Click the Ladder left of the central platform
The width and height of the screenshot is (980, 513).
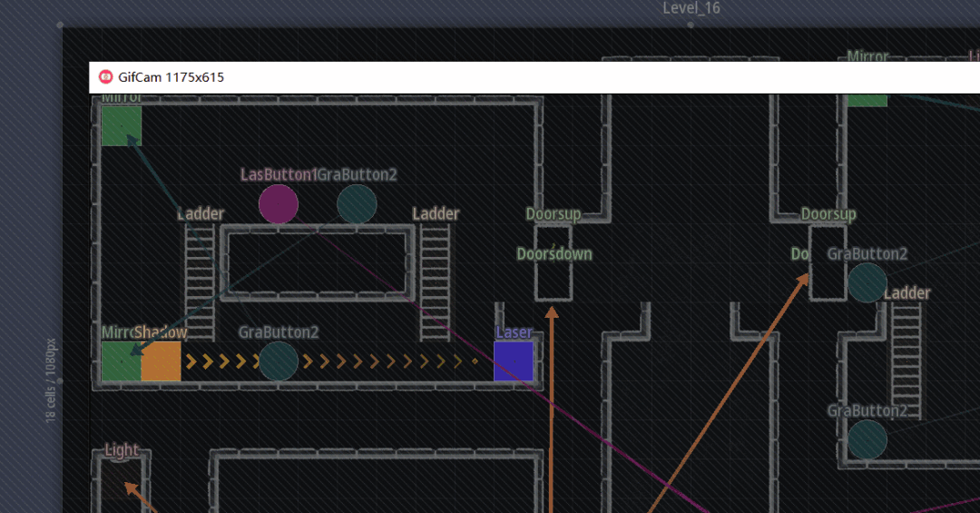pyautogui.click(x=200, y=281)
